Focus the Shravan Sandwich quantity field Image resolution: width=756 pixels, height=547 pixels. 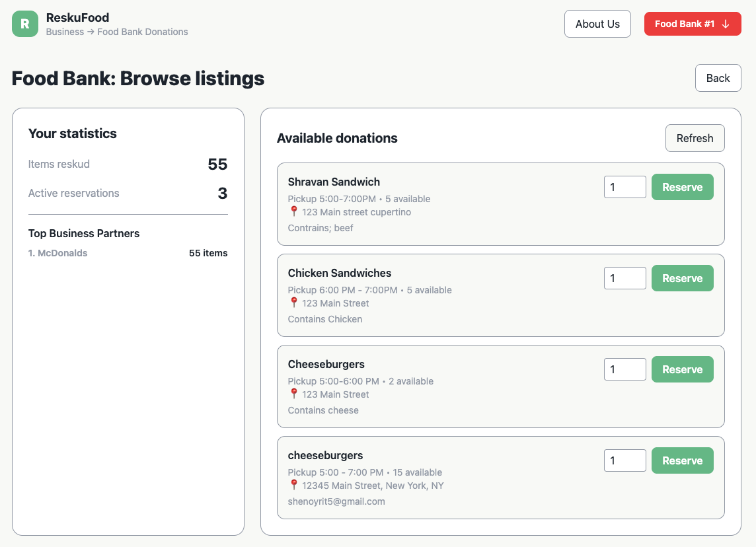(x=624, y=187)
